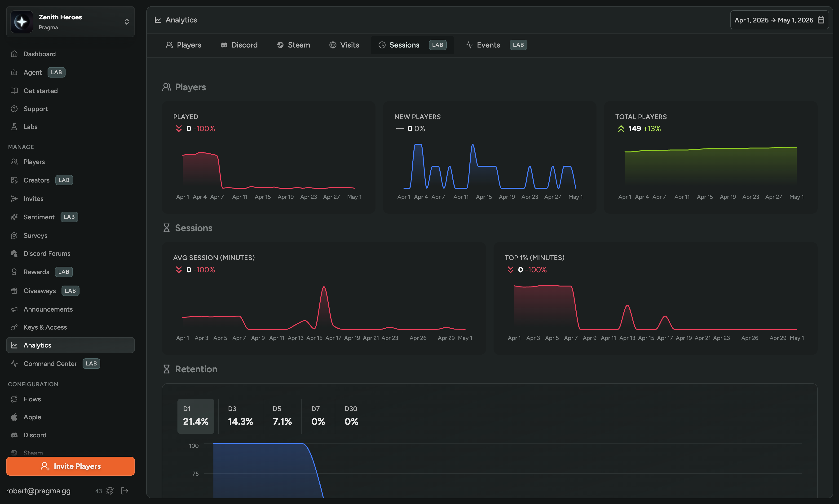Click the calendar icon in the date range
Viewport: 839px width, 504px height.
(x=821, y=20)
